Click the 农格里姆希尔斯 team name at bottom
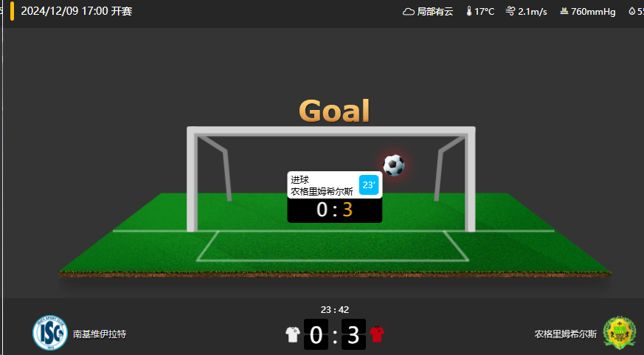This screenshot has width=644, height=355. coord(566,334)
